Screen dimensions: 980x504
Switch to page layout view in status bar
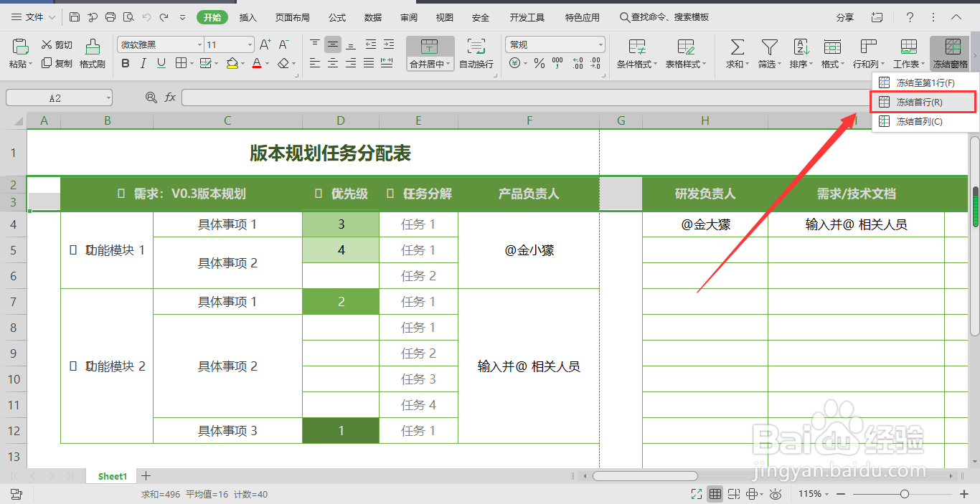coord(733,494)
